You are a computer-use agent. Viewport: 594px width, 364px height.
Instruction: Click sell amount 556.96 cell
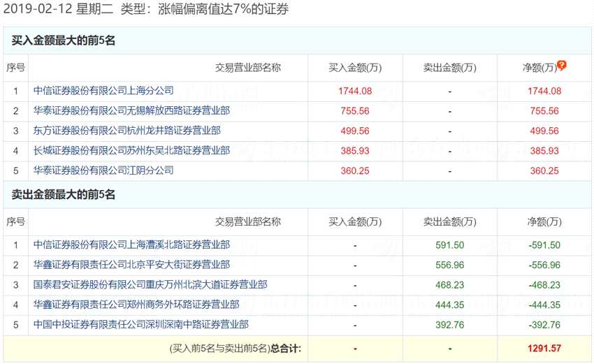point(449,265)
